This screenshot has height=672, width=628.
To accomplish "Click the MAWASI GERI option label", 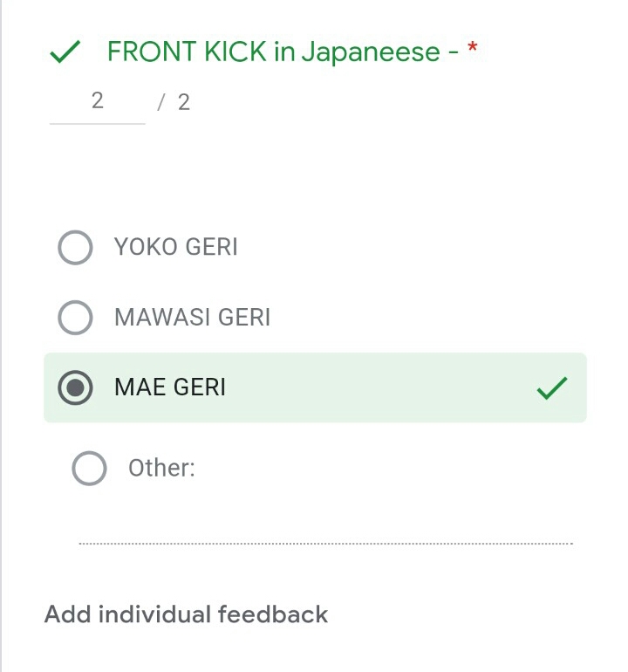I will [x=192, y=317].
